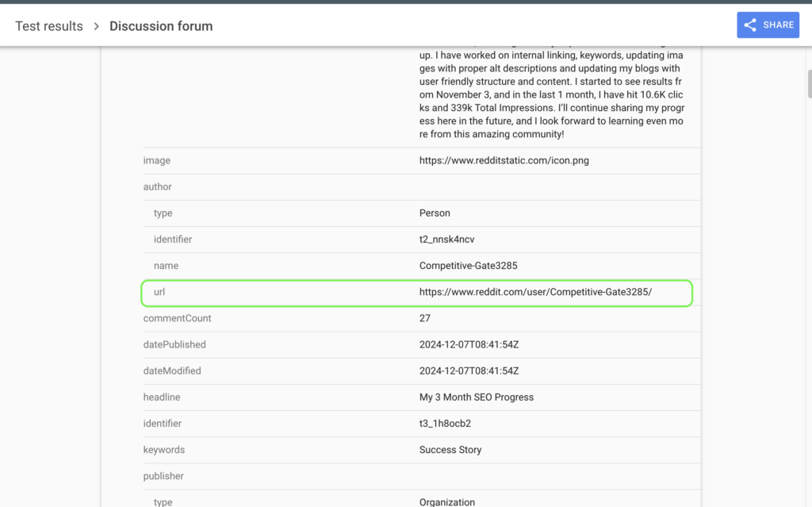This screenshot has width=812, height=507.
Task: Select the datePublished timestamp value
Action: [469, 344]
